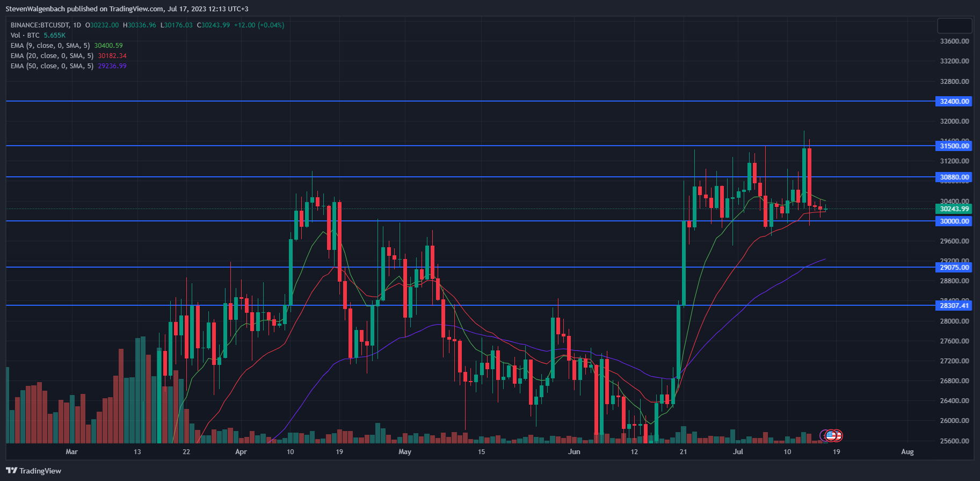
Task: Click the 12 date label on time axis
Action: [x=634, y=452]
